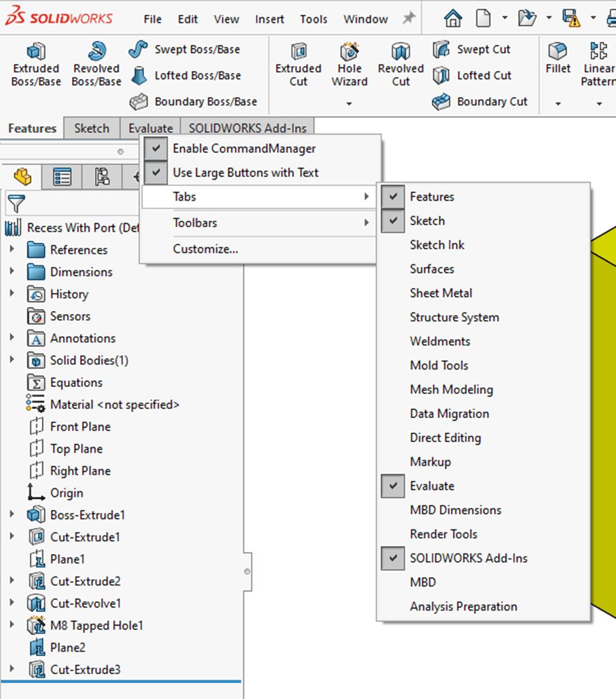The width and height of the screenshot is (616, 699).
Task: Open the Customize dialog
Action: point(205,249)
